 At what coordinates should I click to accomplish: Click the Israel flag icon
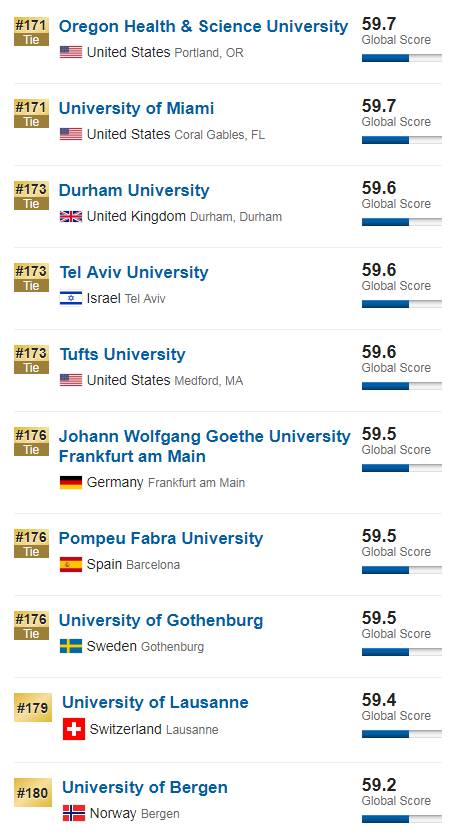(x=71, y=298)
